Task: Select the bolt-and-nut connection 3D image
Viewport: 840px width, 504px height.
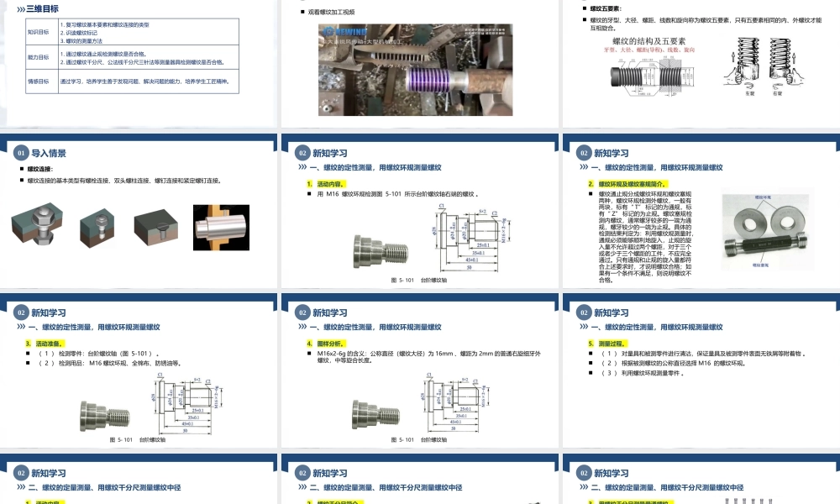Action: point(37,223)
